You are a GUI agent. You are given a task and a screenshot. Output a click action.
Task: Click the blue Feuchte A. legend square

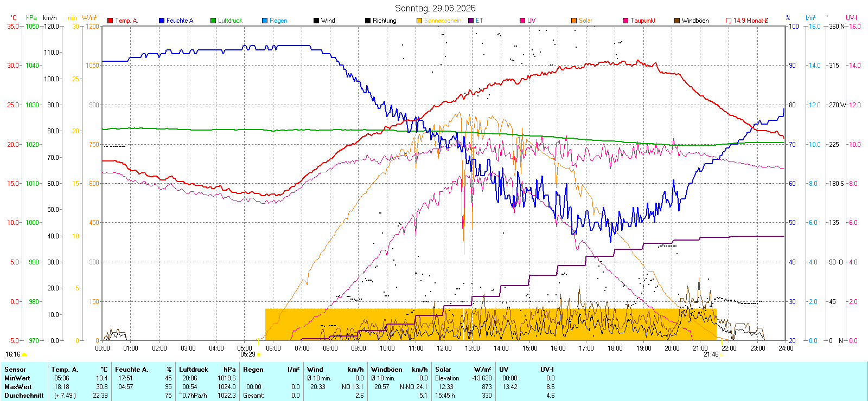(x=162, y=21)
